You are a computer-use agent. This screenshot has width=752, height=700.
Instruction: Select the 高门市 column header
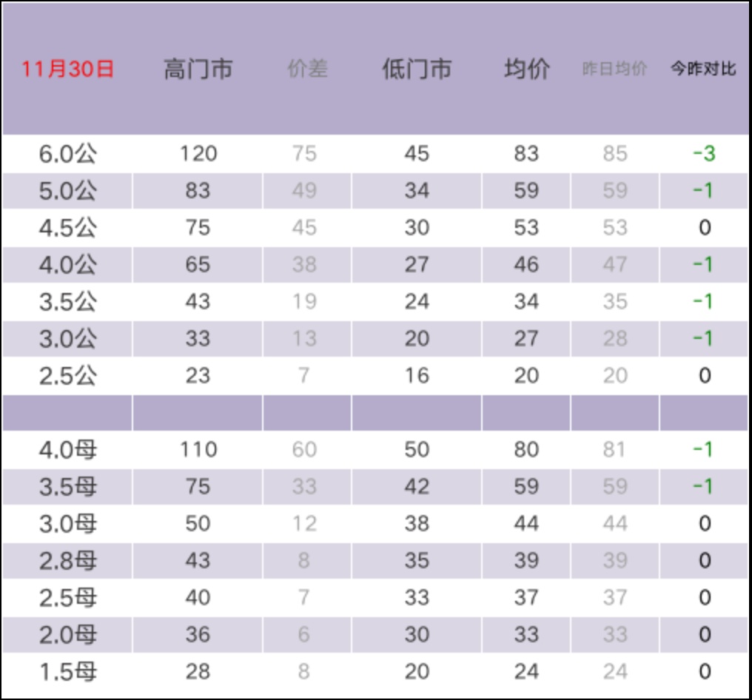[198, 69]
